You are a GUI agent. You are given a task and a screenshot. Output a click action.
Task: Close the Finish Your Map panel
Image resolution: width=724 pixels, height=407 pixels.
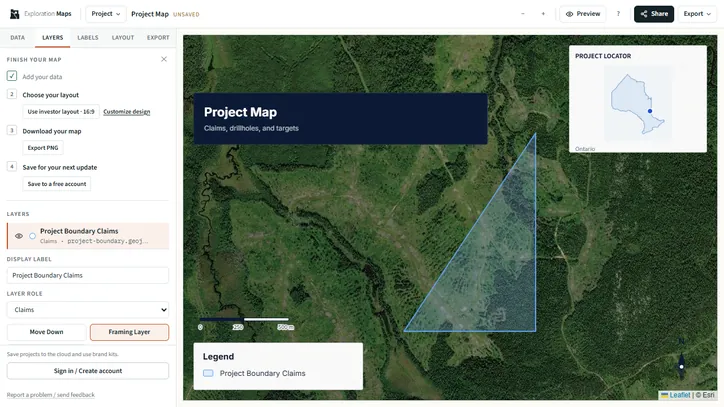[x=164, y=59]
